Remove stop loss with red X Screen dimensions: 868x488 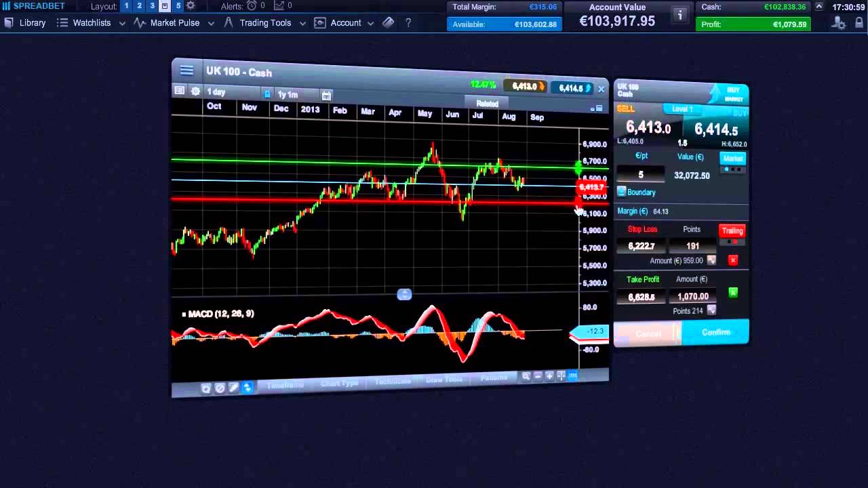pyautogui.click(x=733, y=260)
